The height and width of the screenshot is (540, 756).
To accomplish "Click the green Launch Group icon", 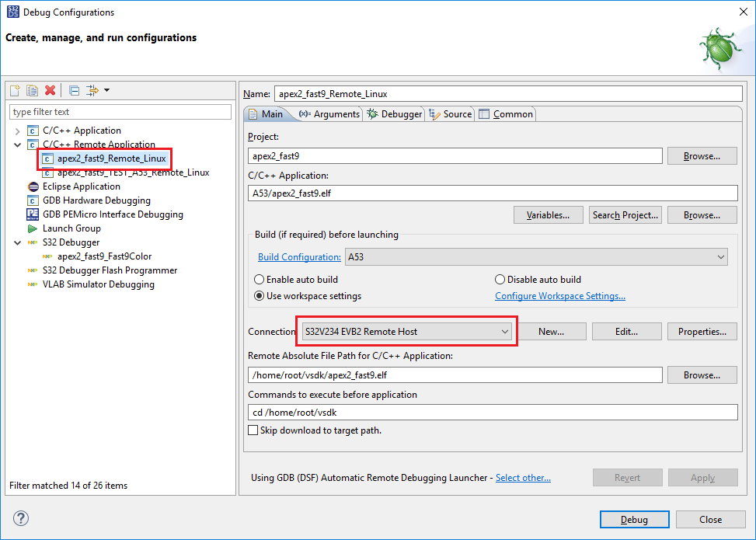I will [x=33, y=228].
